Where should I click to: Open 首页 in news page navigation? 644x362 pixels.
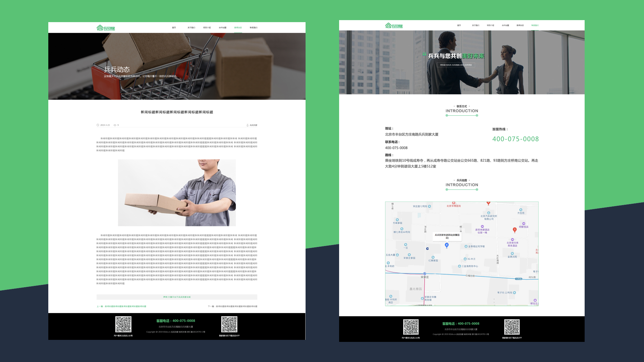pyautogui.click(x=174, y=28)
